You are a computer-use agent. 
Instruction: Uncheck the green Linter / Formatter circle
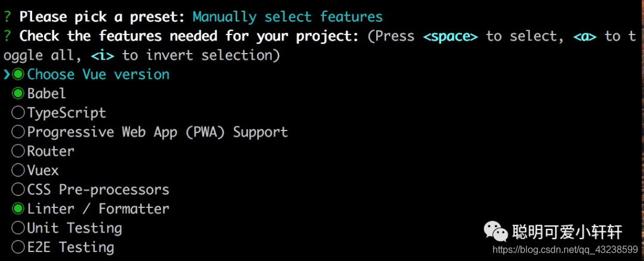[x=18, y=209]
